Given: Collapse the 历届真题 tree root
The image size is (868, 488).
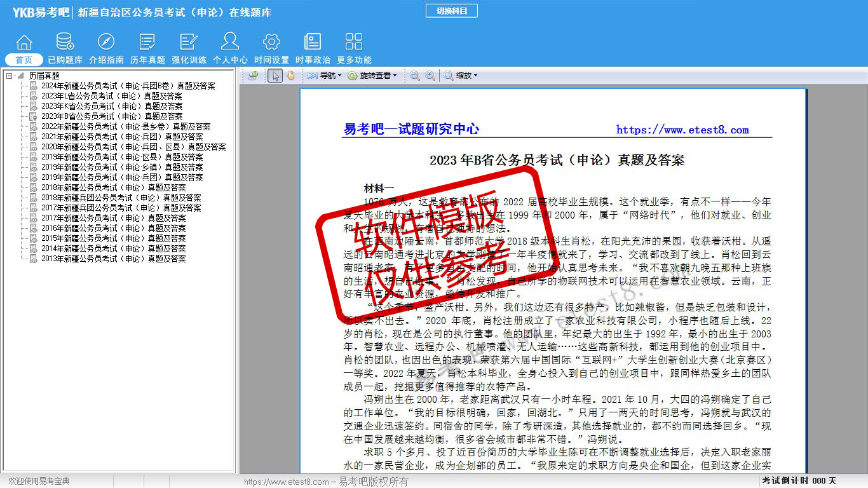Looking at the screenshot, I should 10,76.
